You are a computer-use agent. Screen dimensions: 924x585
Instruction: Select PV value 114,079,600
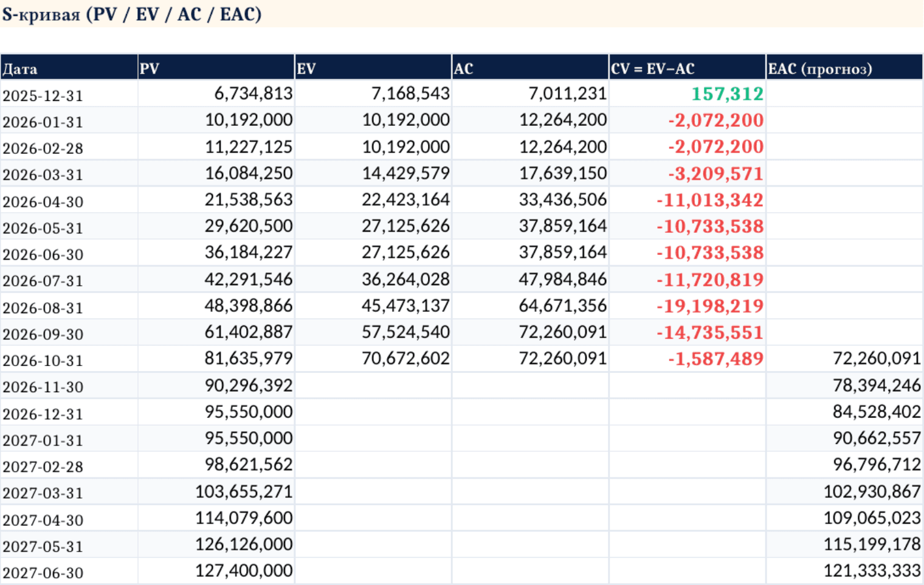click(x=244, y=517)
